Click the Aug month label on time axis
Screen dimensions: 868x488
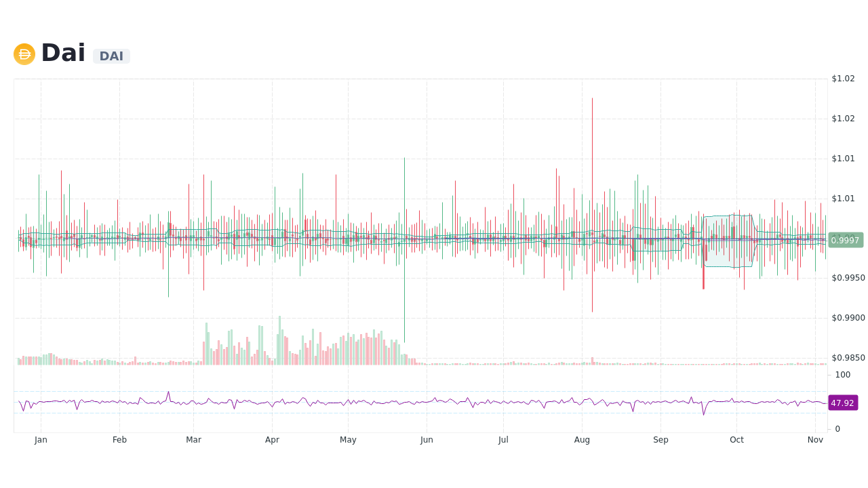click(x=582, y=440)
